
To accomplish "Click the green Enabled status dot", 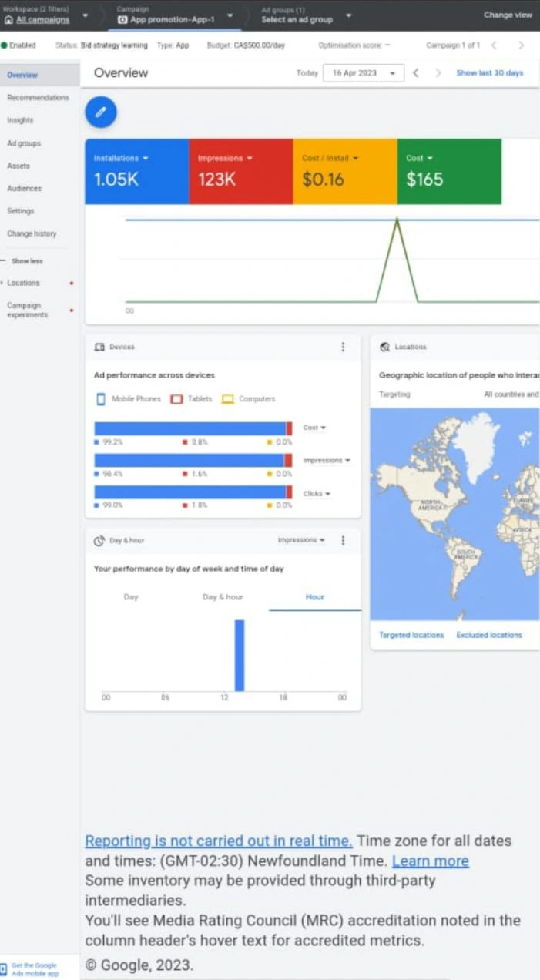I will [x=4, y=45].
